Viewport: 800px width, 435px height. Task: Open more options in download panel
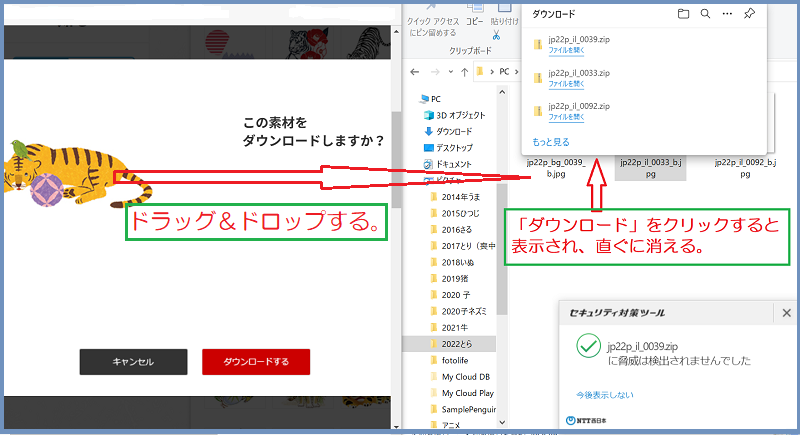727,14
